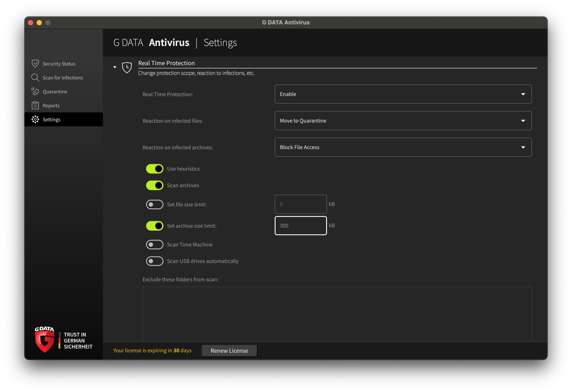The image size is (572, 392).
Task: Open Reaction on infected archives dropdown
Action: (403, 147)
